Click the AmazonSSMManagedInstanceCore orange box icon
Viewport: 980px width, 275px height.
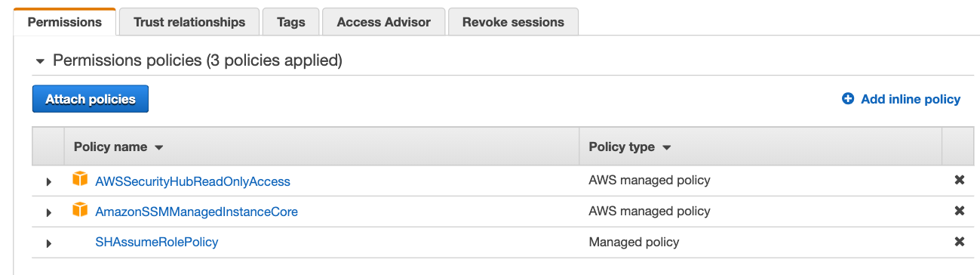[80, 210]
